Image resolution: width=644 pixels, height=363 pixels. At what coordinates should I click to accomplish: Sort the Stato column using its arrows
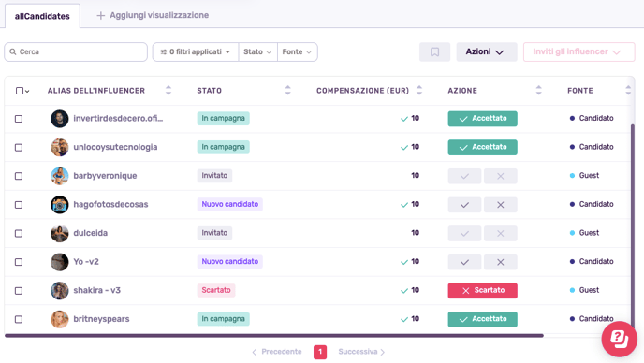point(287,91)
